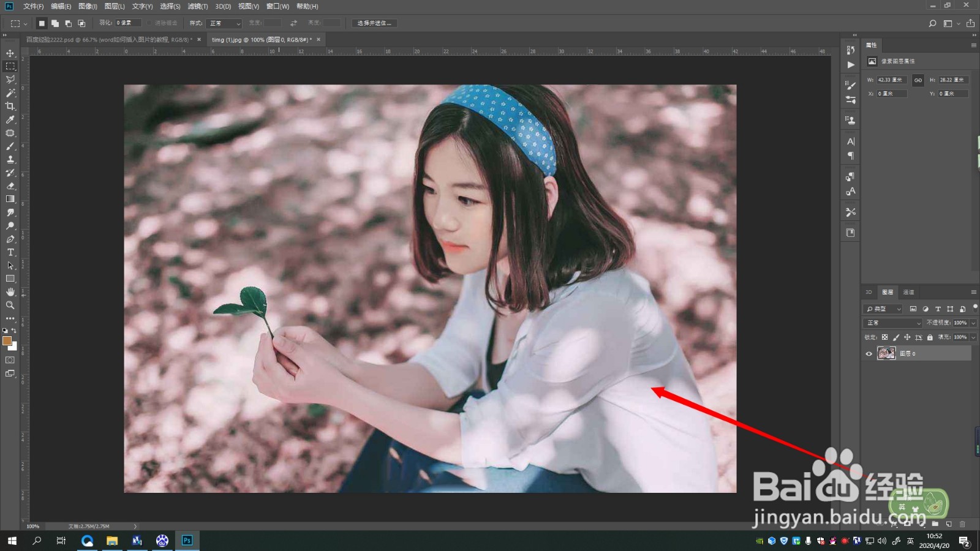Viewport: 980px width, 551px height.
Task: Open the Brush Settings panel icon
Action: coord(850,85)
